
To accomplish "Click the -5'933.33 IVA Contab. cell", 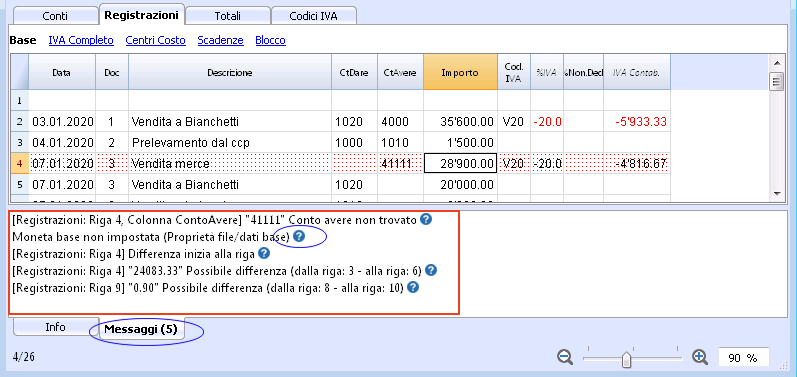I will click(x=637, y=122).
